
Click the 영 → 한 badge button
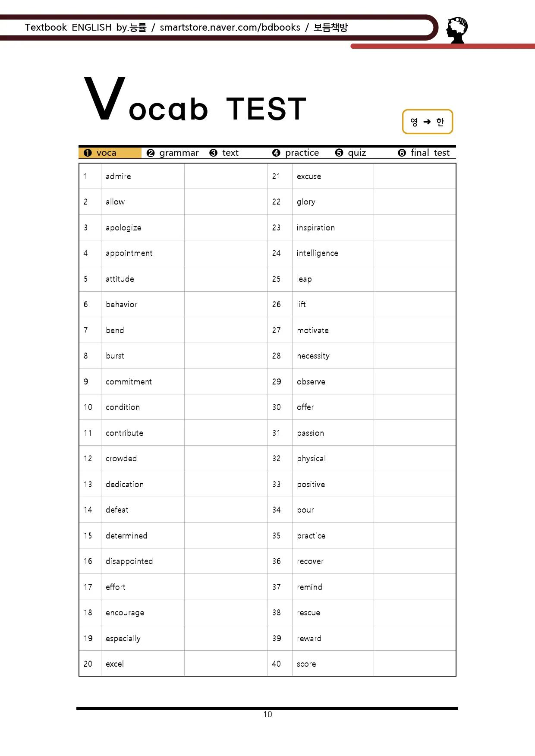tap(428, 122)
